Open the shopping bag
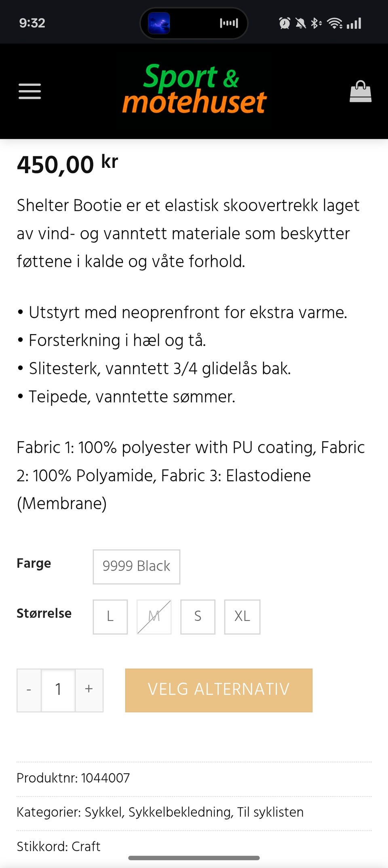388x868 pixels. [360, 91]
